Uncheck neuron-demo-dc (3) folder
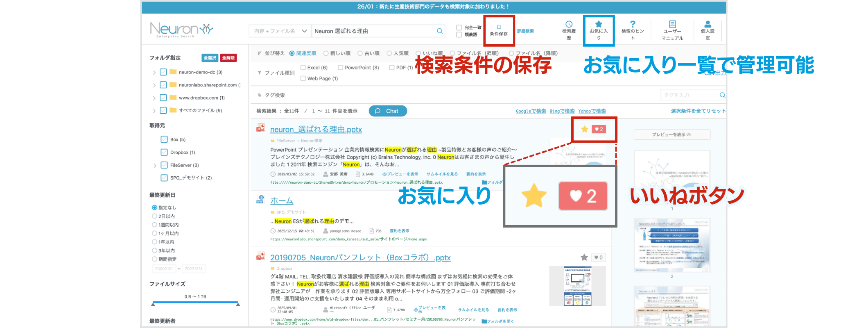868x328 pixels. 163,72
